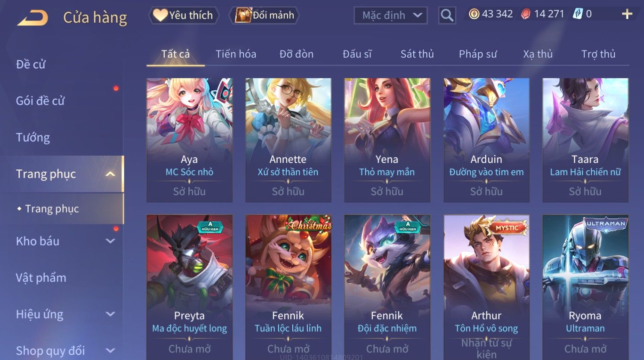
Task: Click the gold coin currency icon
Action: click(x=474, y=14)
